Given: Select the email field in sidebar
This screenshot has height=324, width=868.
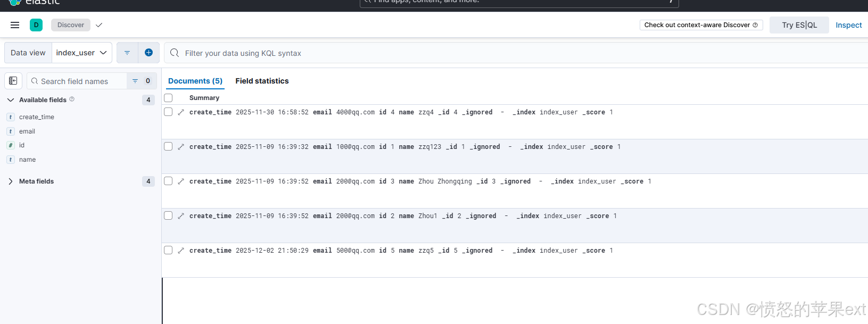Looking at the screenshot, I should (27, 131).
